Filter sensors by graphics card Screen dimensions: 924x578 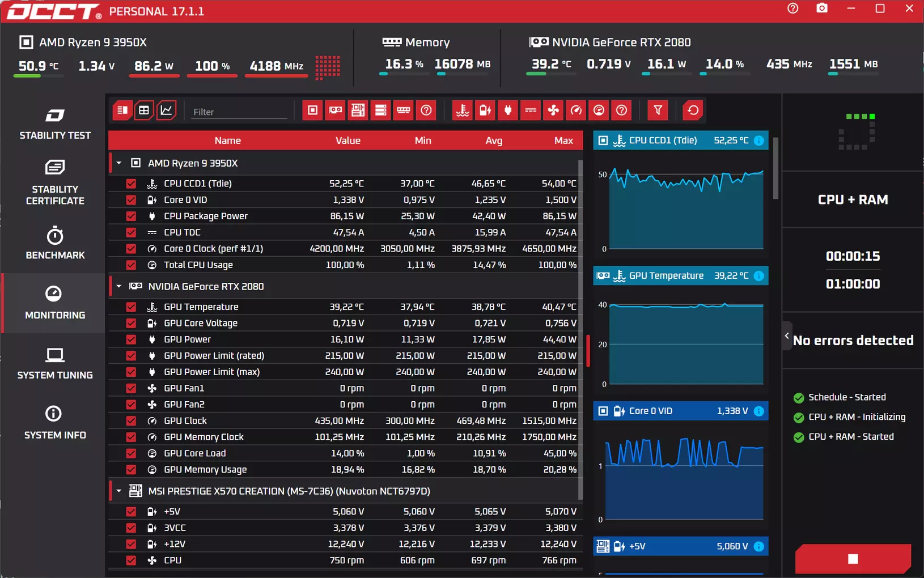pyautogui.click(x=336, y=110)
